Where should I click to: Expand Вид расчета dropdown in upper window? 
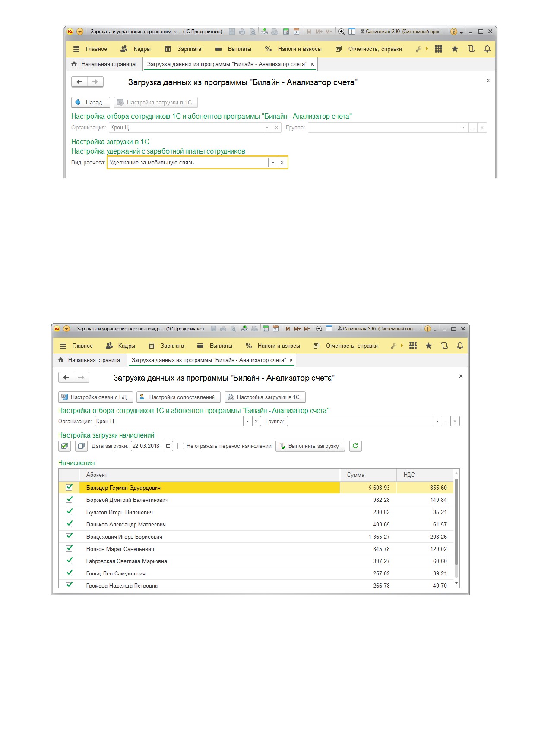tap(273, 163)
